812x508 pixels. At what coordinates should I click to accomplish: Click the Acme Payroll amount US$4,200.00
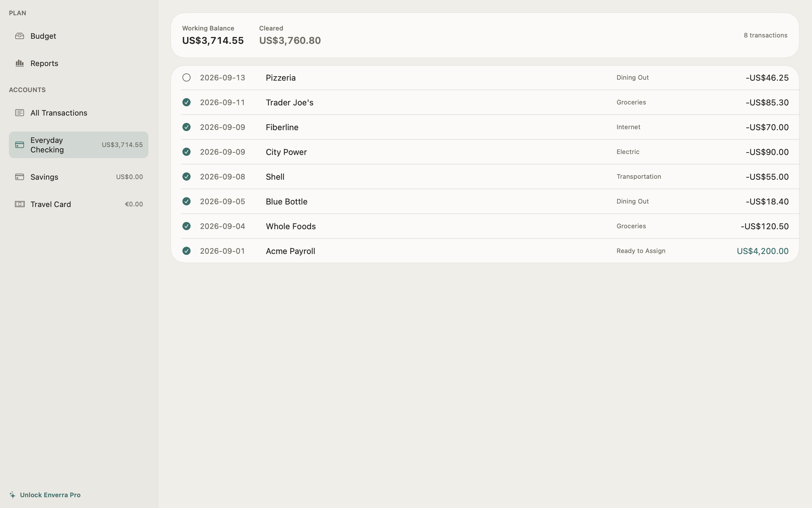click(x=762, y=251)
